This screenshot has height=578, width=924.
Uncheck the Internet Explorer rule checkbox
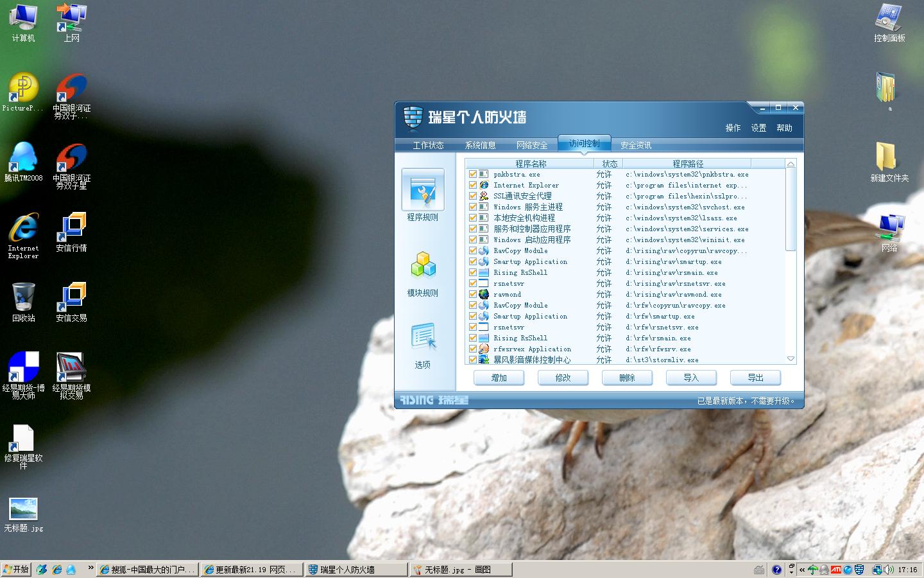click(473, 185)
